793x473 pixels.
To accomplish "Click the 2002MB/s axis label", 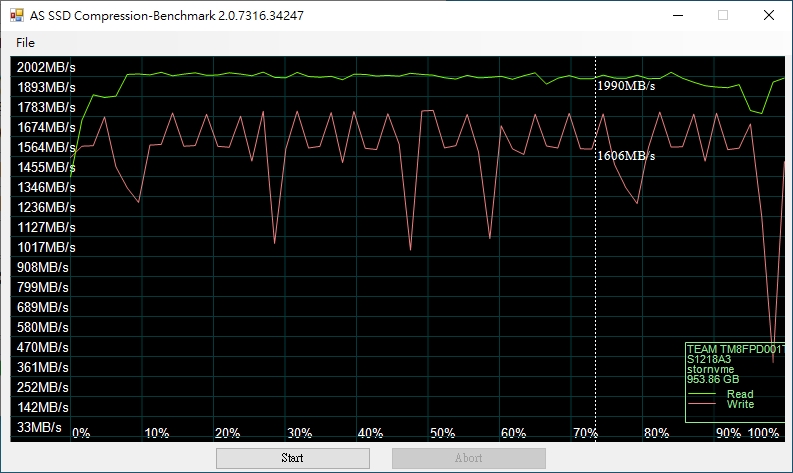I will point(46,67).
